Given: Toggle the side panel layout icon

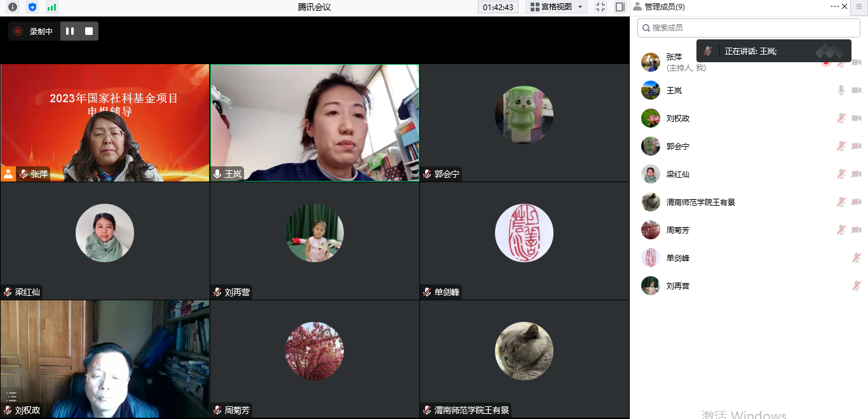Looking at the screenshot, I should click(x=620, y=7).
